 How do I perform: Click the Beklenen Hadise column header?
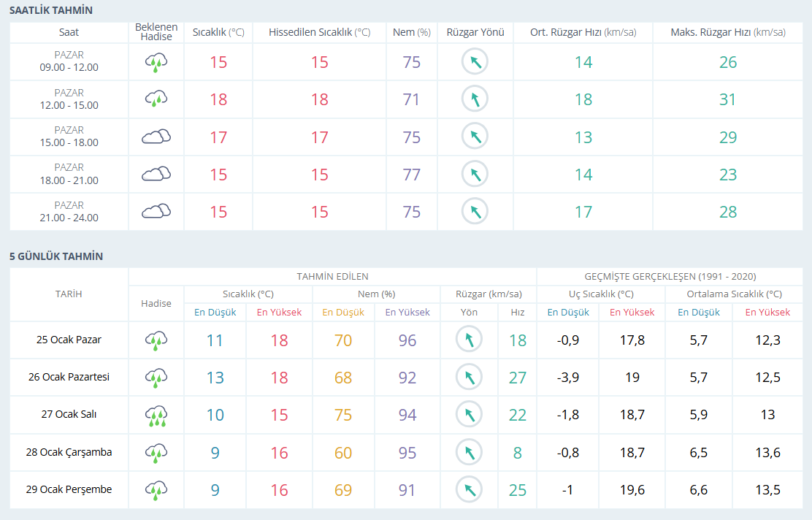click(156, 32)
